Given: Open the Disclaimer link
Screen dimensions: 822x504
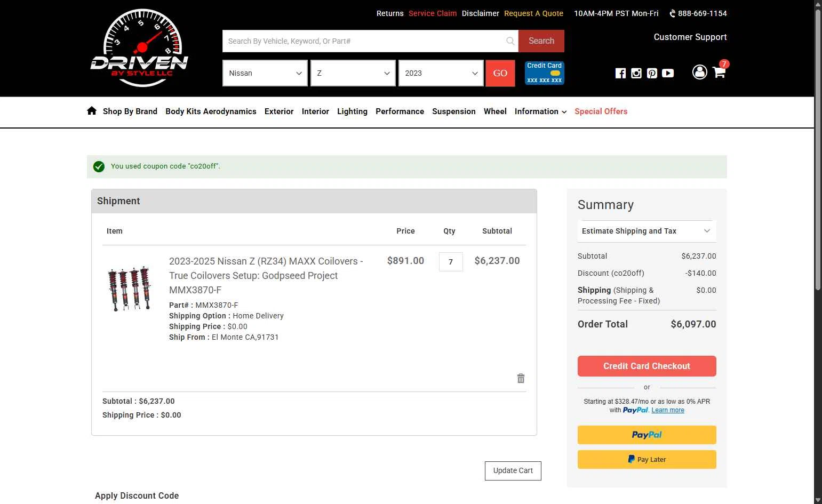Looking at the screenshot, I should pos(481,13).
